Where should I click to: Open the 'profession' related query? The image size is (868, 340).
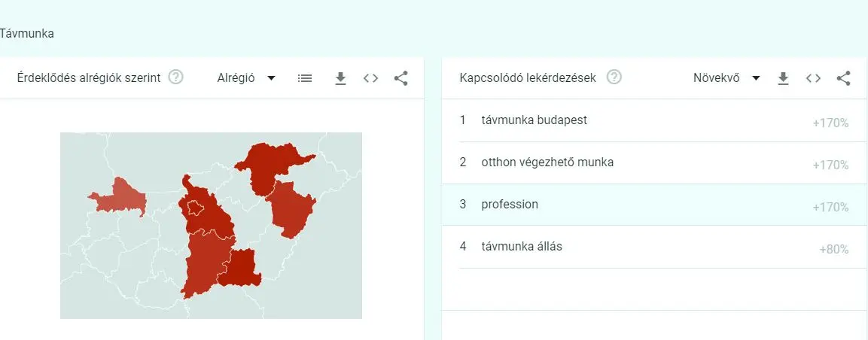(x=510, y=205)
